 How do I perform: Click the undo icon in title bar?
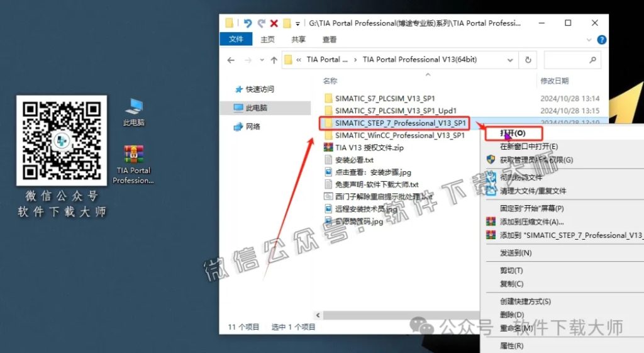(247, 23)
